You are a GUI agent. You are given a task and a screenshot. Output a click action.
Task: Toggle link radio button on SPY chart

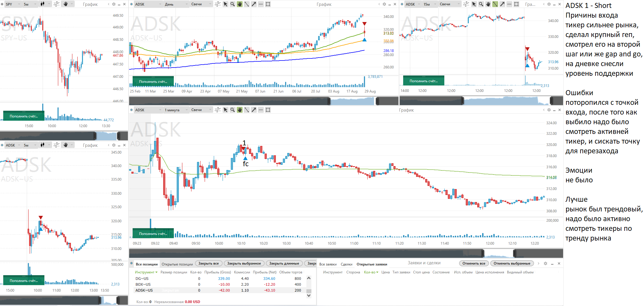tap(2, 4)
